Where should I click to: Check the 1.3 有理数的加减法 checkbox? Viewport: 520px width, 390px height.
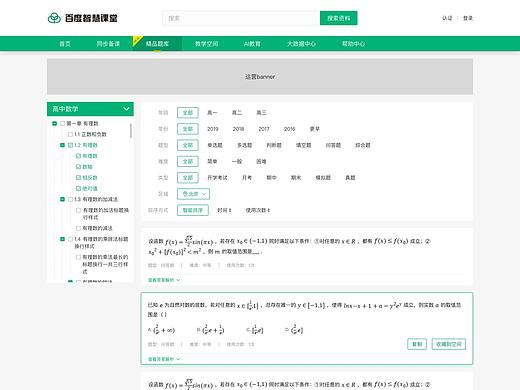tap(70, 199)
